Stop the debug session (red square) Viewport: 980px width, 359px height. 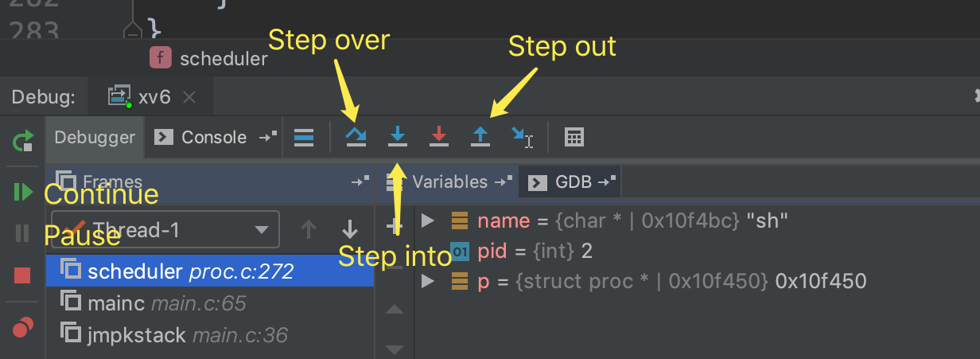[22, 275]
